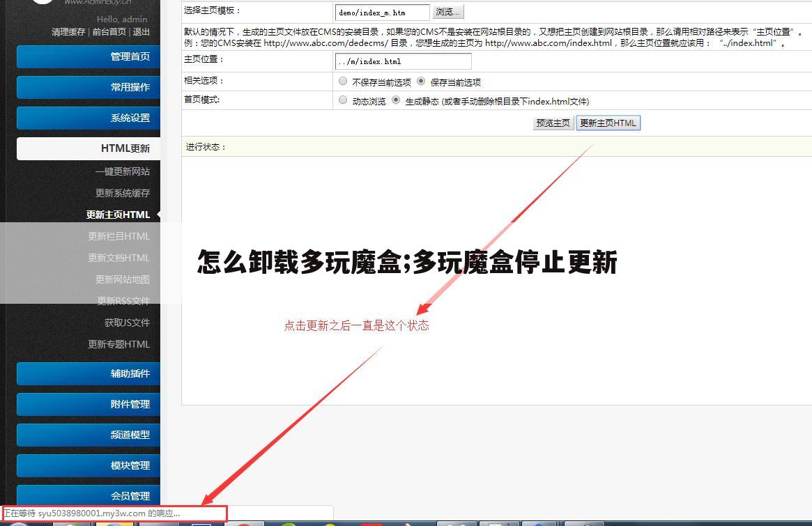Open 频道模型 sidebar section

click(89, 434)
